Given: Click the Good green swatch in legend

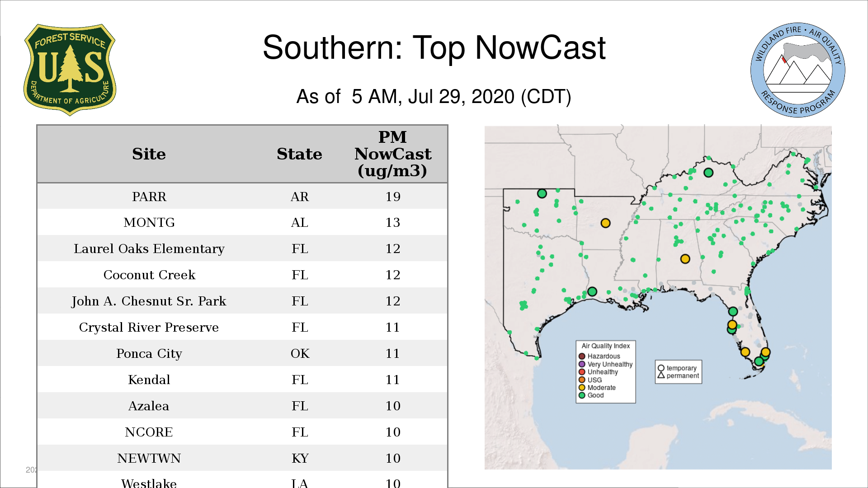Looking at the screenshot, I should coord(582,395).
